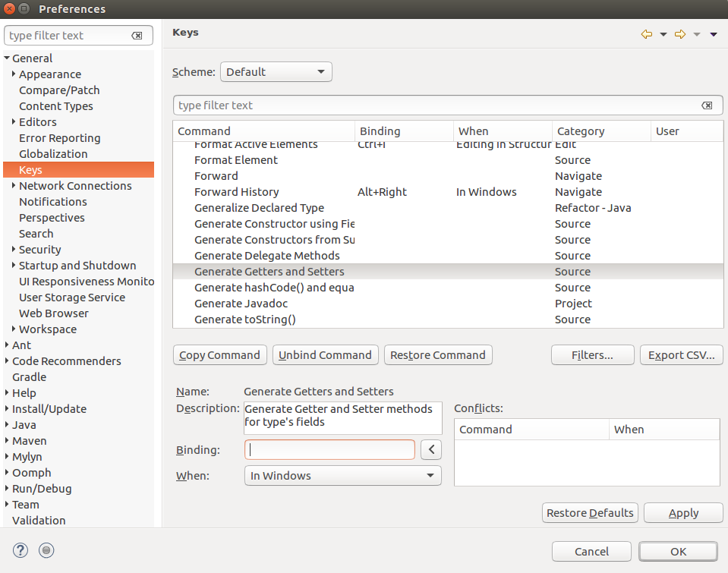Sort by the Category column header
Viewport: 728px width, 573px height.
(602, 131)
